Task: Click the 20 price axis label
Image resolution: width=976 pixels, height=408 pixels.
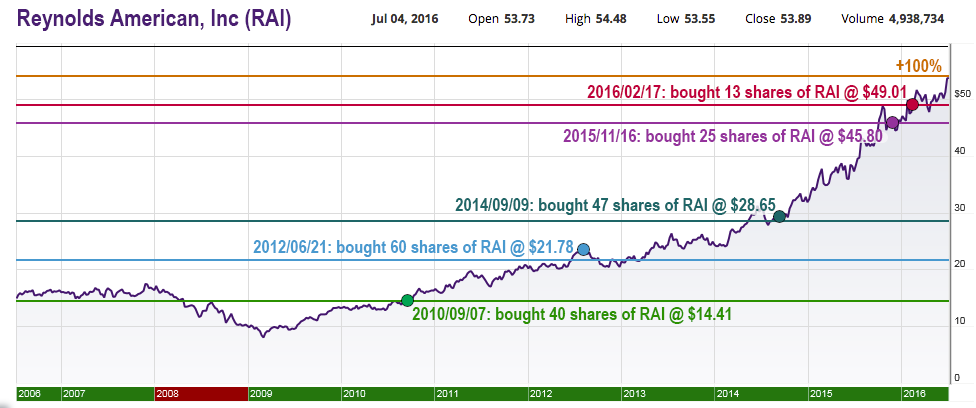Action: [x=959, y=264]
